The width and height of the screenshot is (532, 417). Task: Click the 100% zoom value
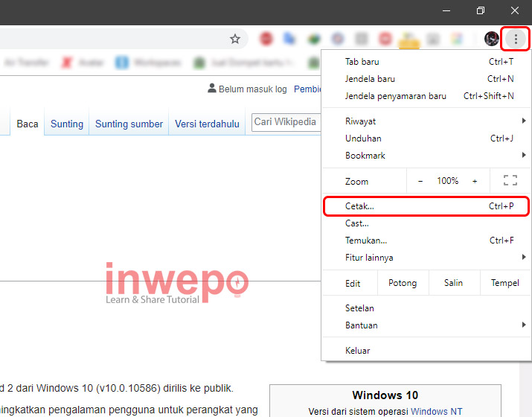click(x=447, y=181)
